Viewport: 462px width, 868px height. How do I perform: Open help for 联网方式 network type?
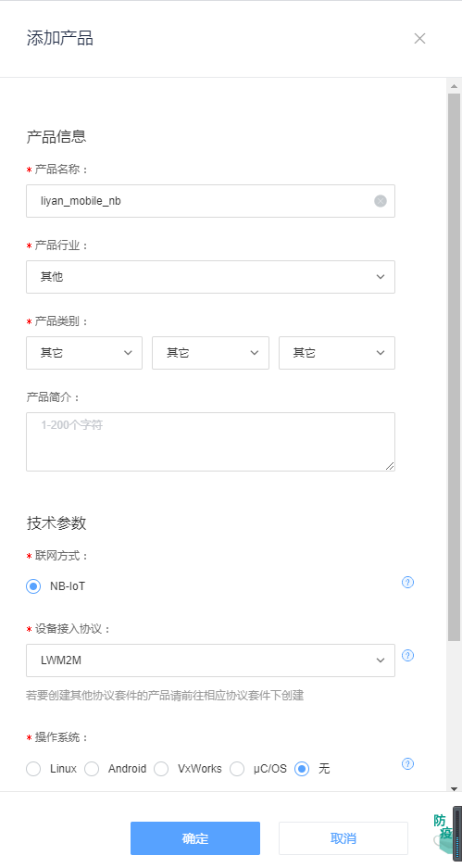tap(407, 583)
